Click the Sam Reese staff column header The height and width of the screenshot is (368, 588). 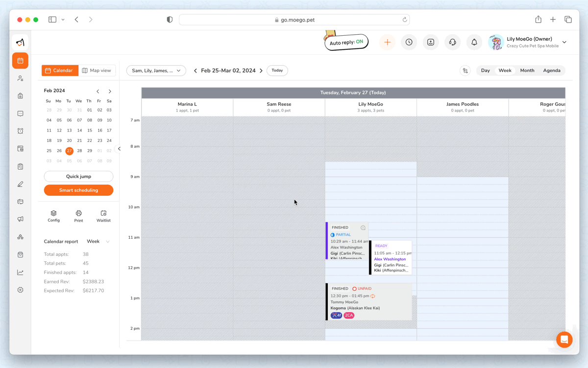279,107
